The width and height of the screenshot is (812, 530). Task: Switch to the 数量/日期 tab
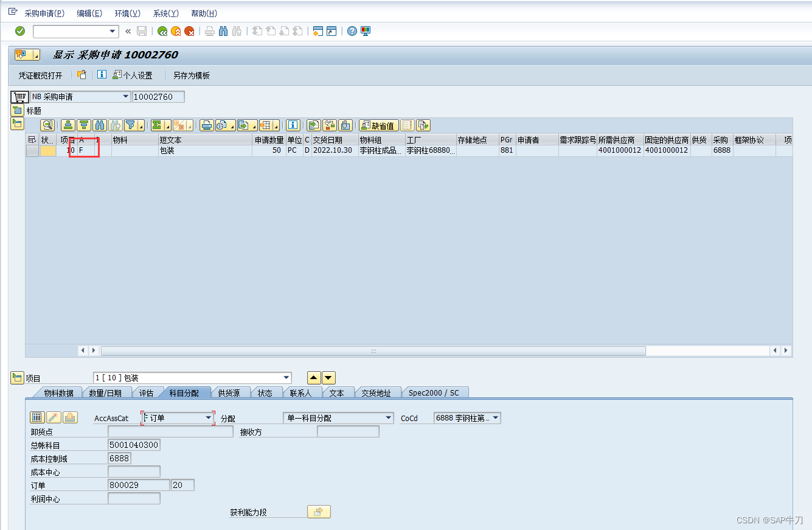[x=105, y=392]
